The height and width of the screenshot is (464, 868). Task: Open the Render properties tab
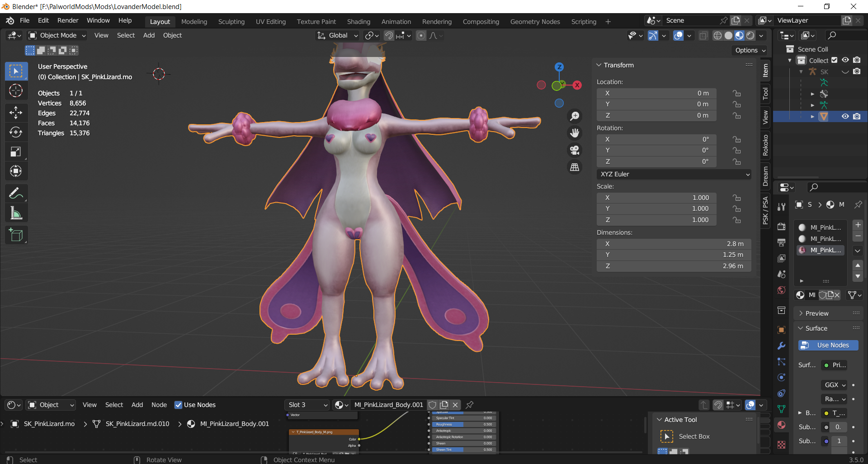pyautogui.click(x=781, y=226)
